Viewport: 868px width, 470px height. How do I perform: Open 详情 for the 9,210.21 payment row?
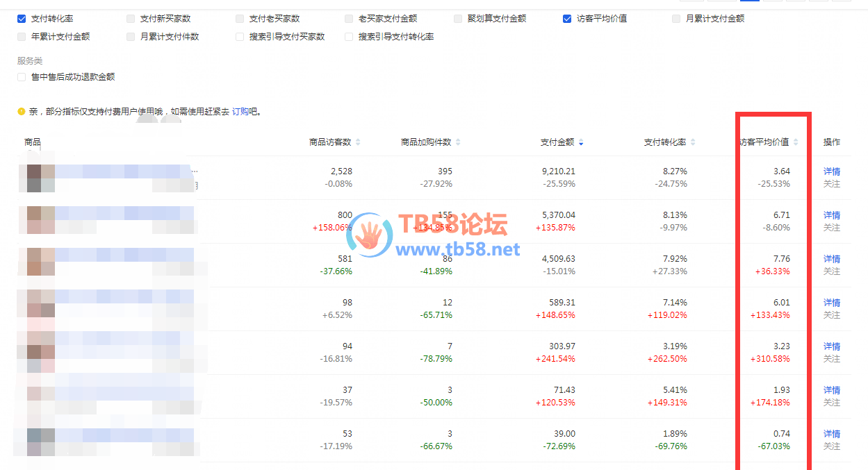tap(831, 171)
